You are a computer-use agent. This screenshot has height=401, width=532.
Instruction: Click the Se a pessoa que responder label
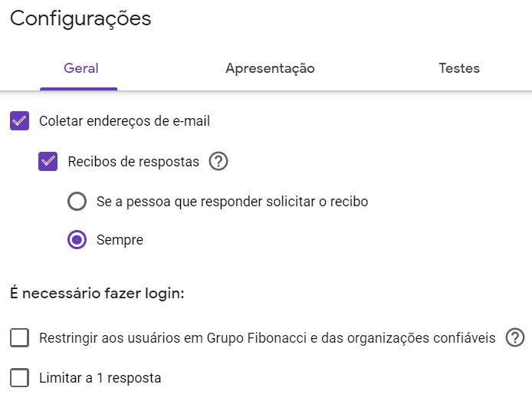(232, 202)
